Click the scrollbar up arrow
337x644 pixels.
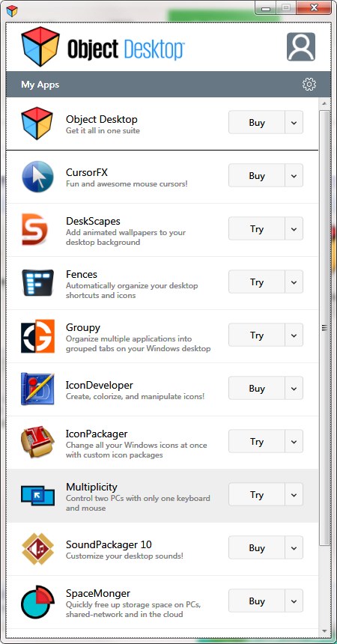324,103
